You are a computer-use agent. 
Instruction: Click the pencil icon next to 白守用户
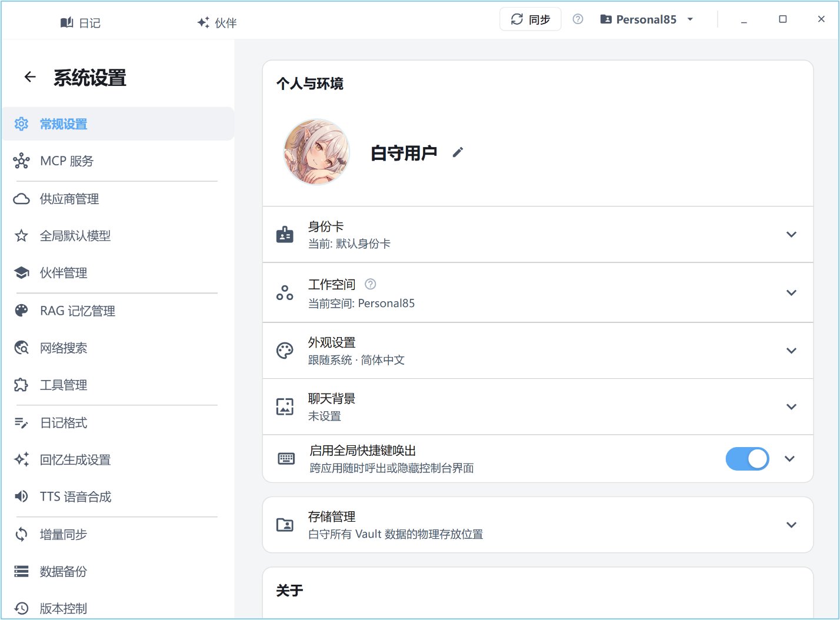(458, 152)
